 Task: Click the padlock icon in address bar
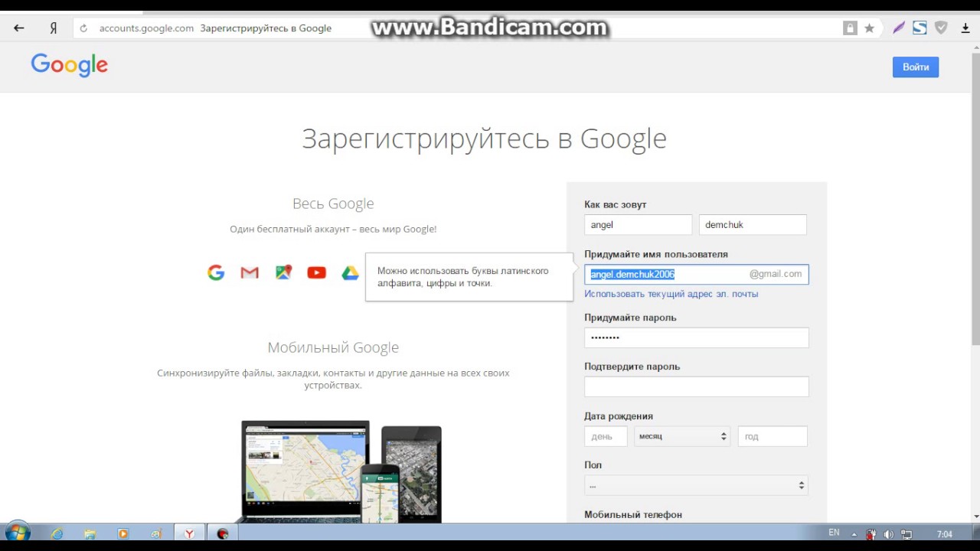[x=850, y=28]
